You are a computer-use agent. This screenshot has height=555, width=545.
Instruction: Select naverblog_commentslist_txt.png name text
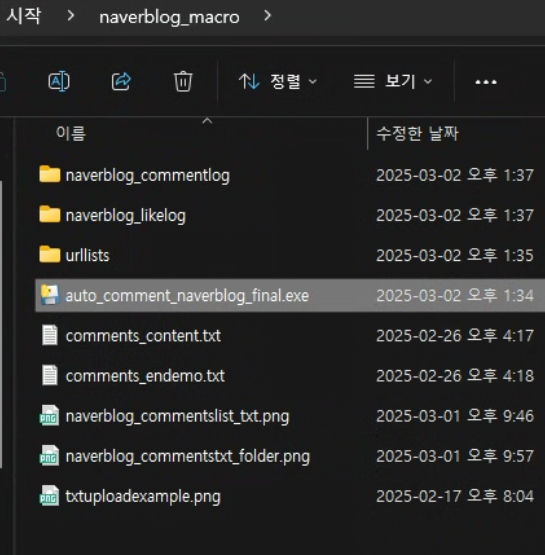click(x=177, y=417)
